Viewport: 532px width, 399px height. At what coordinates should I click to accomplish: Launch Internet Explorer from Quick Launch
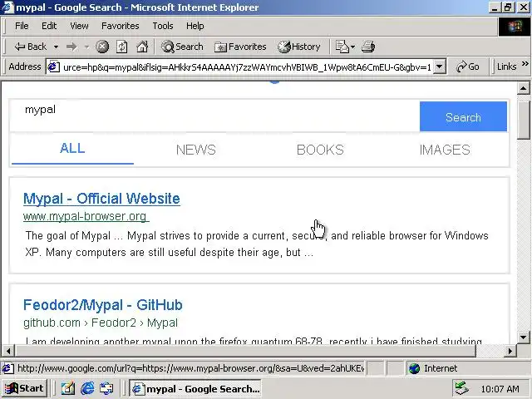87,388
